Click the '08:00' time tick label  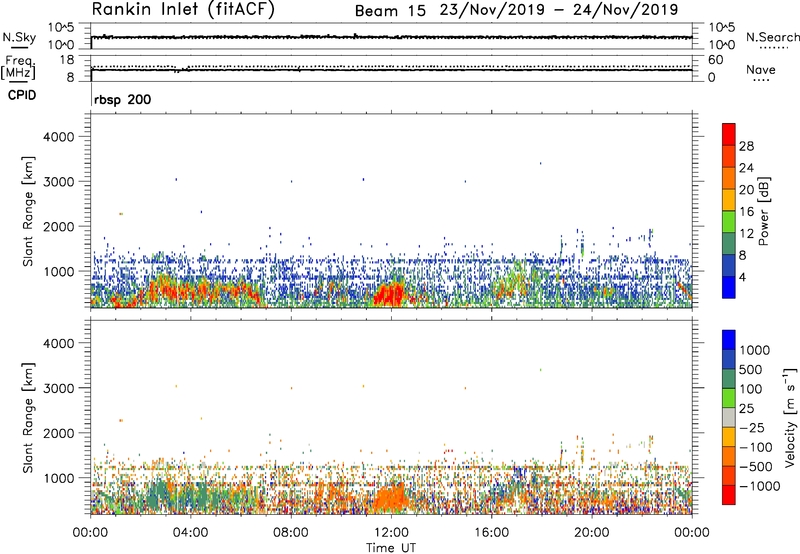click(x=291, y=532)
